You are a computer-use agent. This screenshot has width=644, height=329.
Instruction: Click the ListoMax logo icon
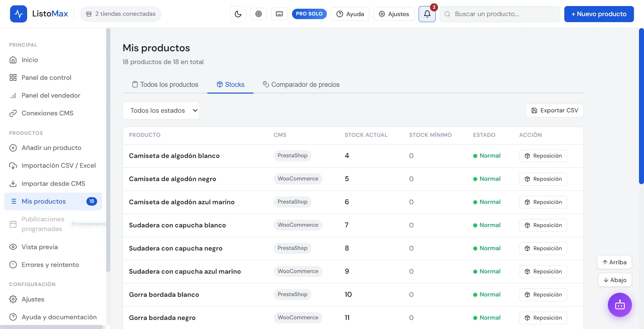click(x=18, y=14)
